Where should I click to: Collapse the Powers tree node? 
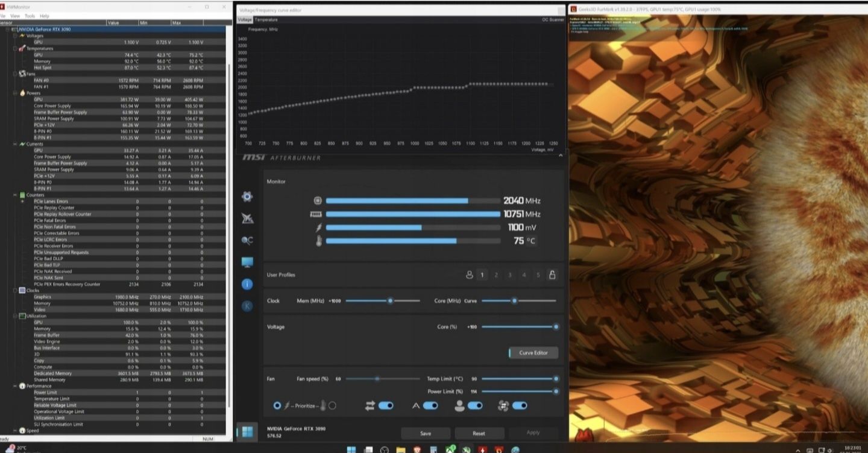(15, 93)
